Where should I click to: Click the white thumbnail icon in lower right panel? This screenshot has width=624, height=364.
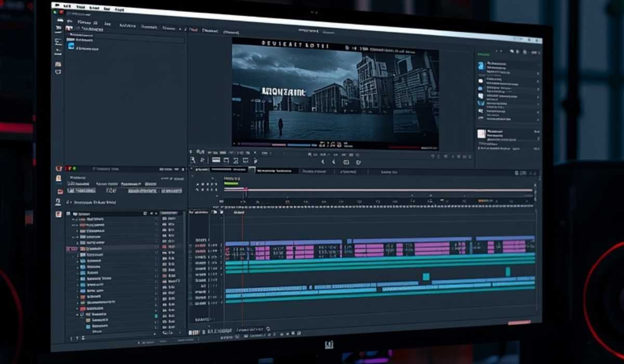[x=482, y=134]
